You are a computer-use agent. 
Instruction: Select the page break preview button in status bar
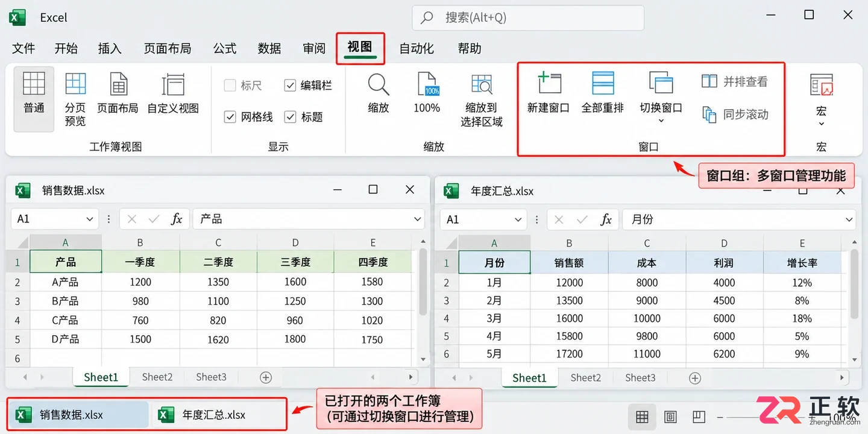point(699,417)
